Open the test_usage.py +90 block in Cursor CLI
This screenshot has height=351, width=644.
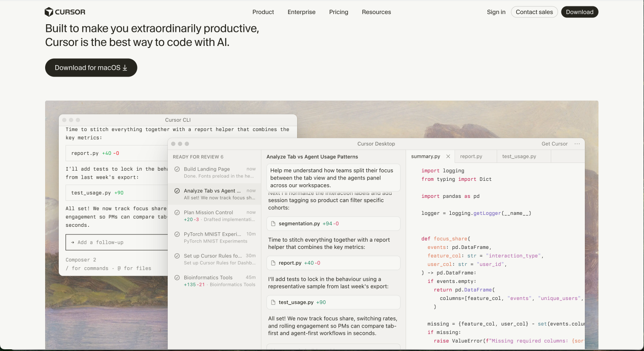point(117,193)
